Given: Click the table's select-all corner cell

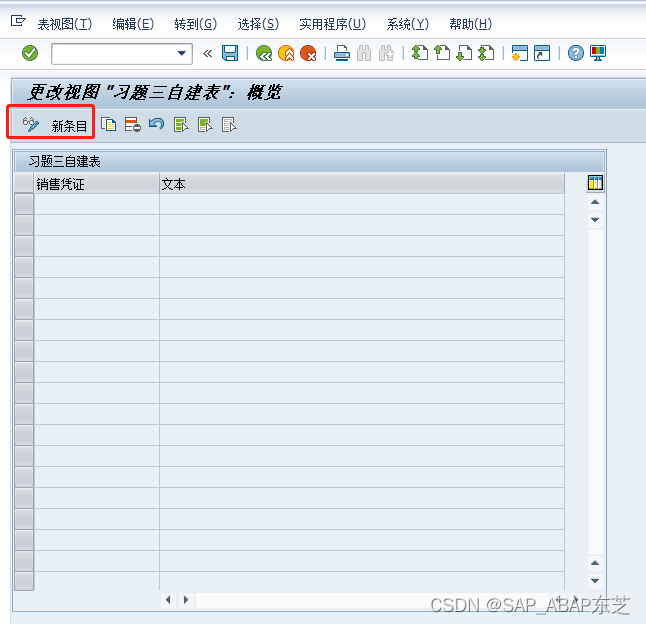Looking at the screenshot, I should [24, 184].
